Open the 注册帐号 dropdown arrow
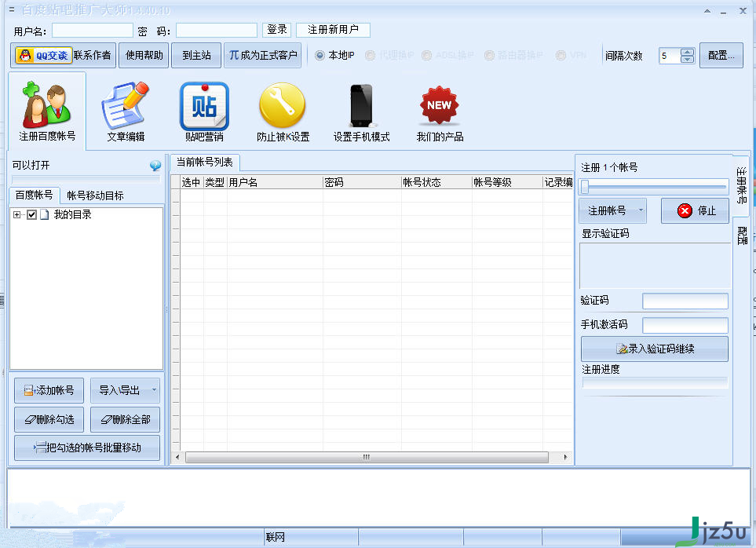This screenshot has height=548, width=756. click(641, 210)
